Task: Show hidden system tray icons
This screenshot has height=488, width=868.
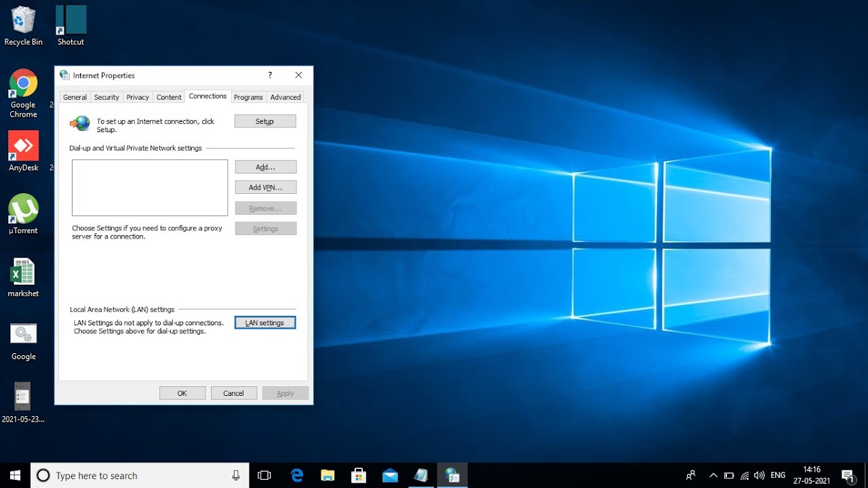Action: click(x=713, y=475)
